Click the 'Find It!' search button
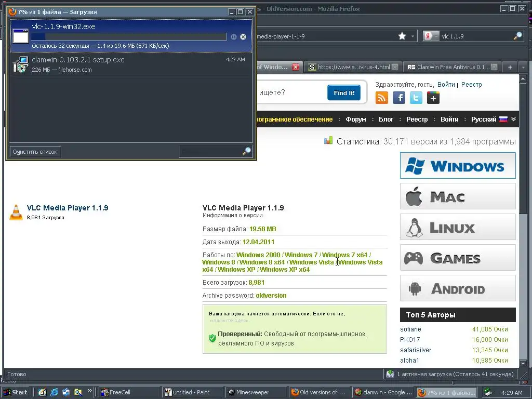Viewport: 532px width, 399px height. click(x=344, y=92)
